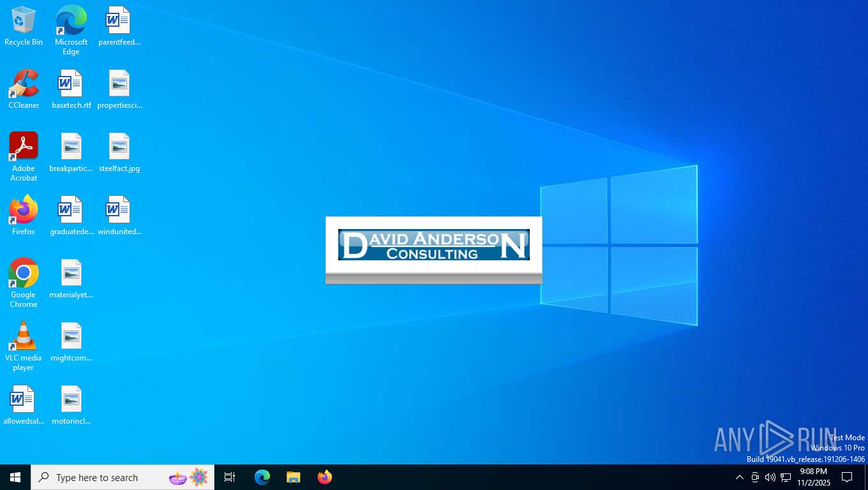868x490 pixels.
Task: Select the basetech.rtf file icon
Action: tap(71, 89)
